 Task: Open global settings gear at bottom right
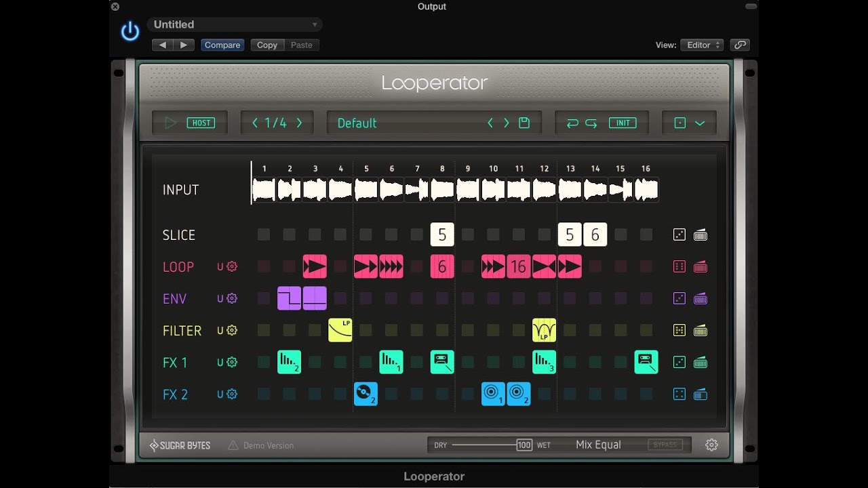[711, 445]
